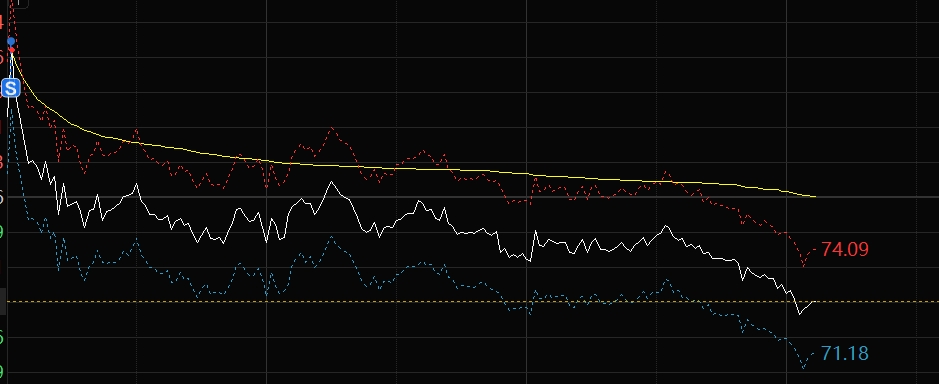Click the final dip of the red dashed line
Screen dimensions: 939x384
point(804,266)
